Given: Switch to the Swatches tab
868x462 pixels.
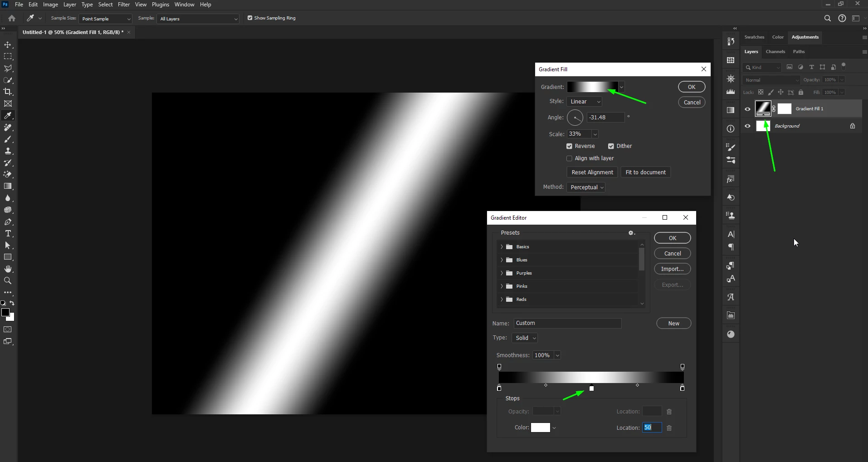Looking at the screenshot, I should point(754,37).
